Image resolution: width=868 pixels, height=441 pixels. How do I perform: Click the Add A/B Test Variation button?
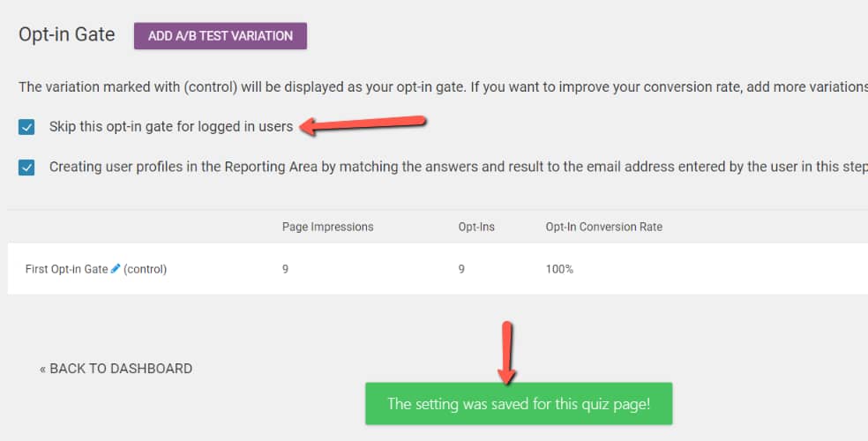(x=221, y=36)
